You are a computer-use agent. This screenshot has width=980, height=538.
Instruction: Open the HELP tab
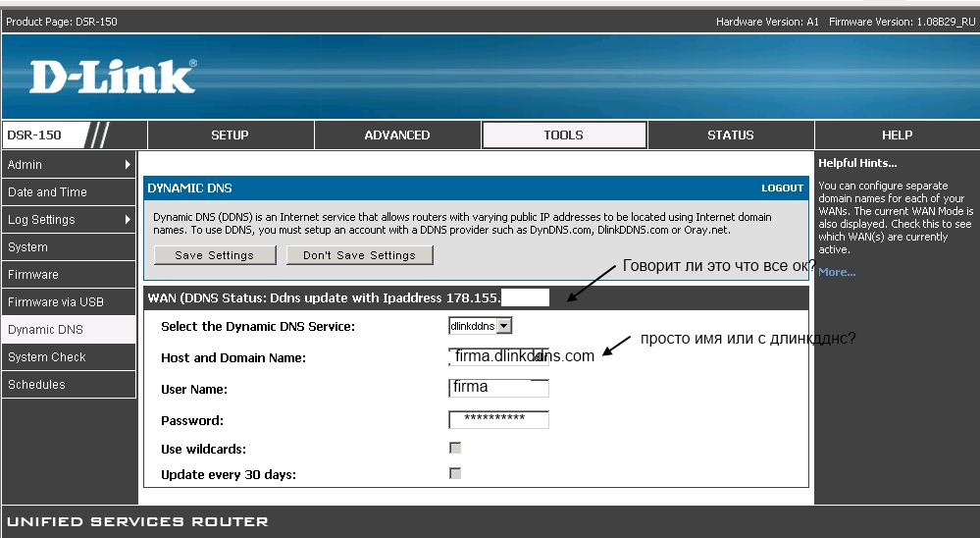(897, 135)
